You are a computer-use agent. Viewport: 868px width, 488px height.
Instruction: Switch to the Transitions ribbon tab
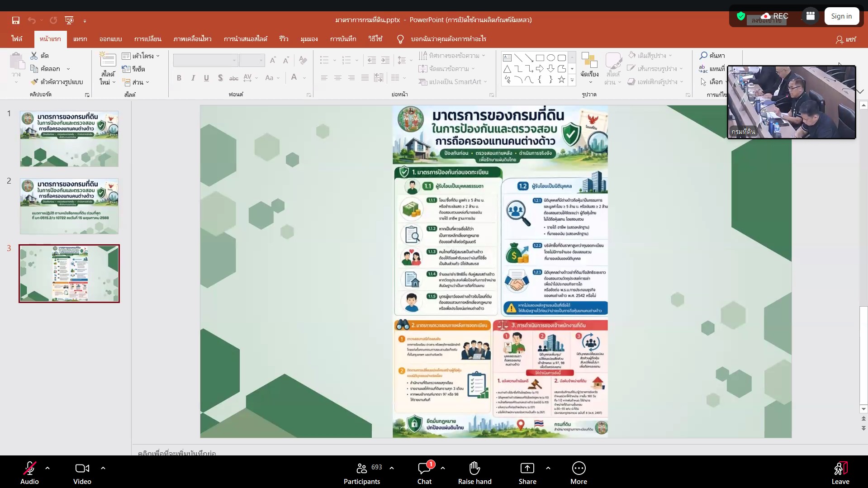pyautogui.click(x=148, y=39)
